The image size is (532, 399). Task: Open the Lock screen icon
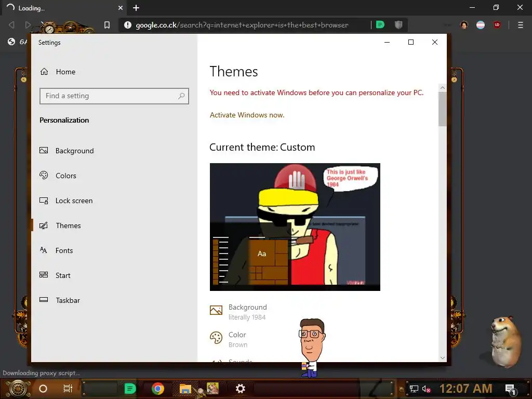(x=44, y=201)
